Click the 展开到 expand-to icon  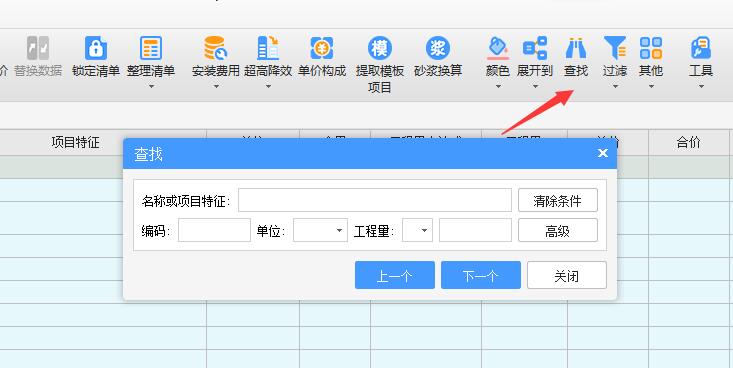pos(535,48)
